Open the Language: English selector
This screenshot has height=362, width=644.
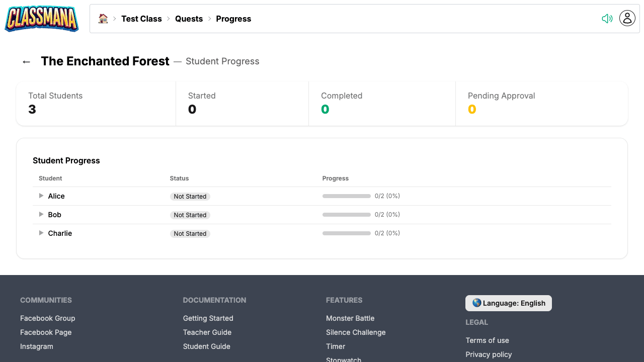coord(508,303)
